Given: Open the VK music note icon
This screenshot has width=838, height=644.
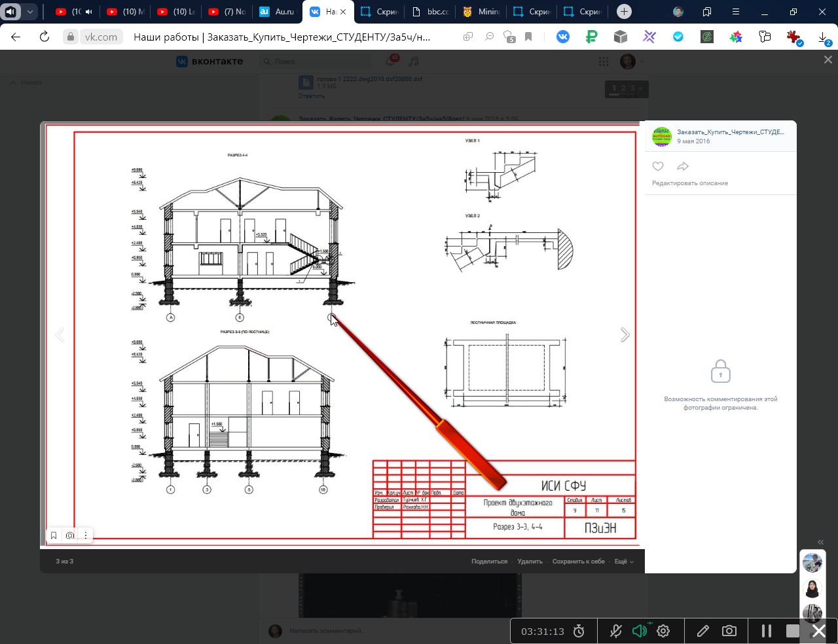Looking at the screenshot, I should pyautogui.click(x=413, y=62).
